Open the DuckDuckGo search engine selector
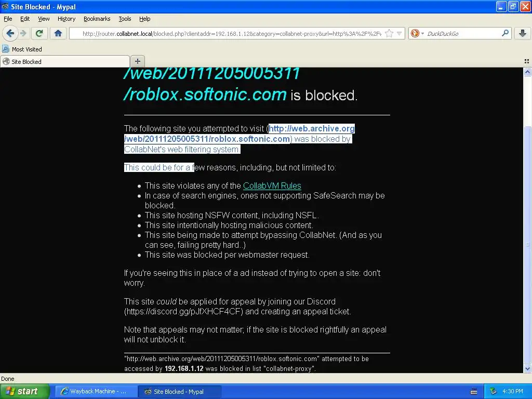Screen dimensions: 532x399 [417, 33]
